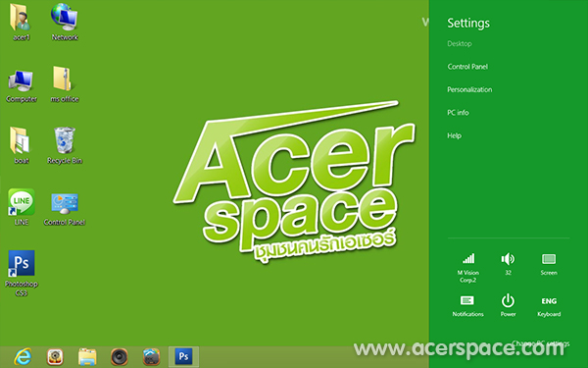Open the volume control showing 32
The width and height of the screenshot is (588, 368).
[508, 264]
